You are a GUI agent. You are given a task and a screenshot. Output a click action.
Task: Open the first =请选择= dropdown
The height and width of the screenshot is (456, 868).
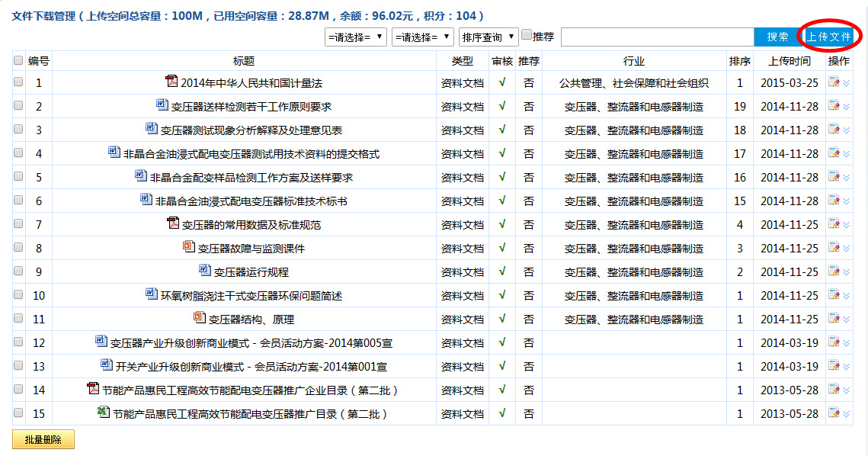(x=356, y=37)
